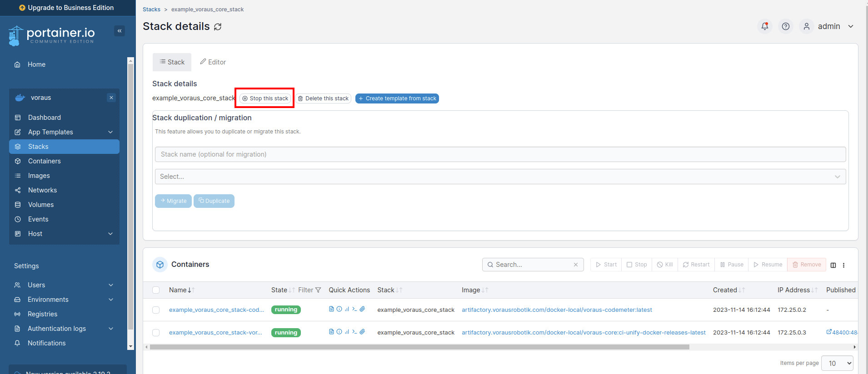The height and width of the screenshot is (374, 868).
Task: Select the example_voraus_core_stack-cod... container checkbox
Action: coord(156,310)
